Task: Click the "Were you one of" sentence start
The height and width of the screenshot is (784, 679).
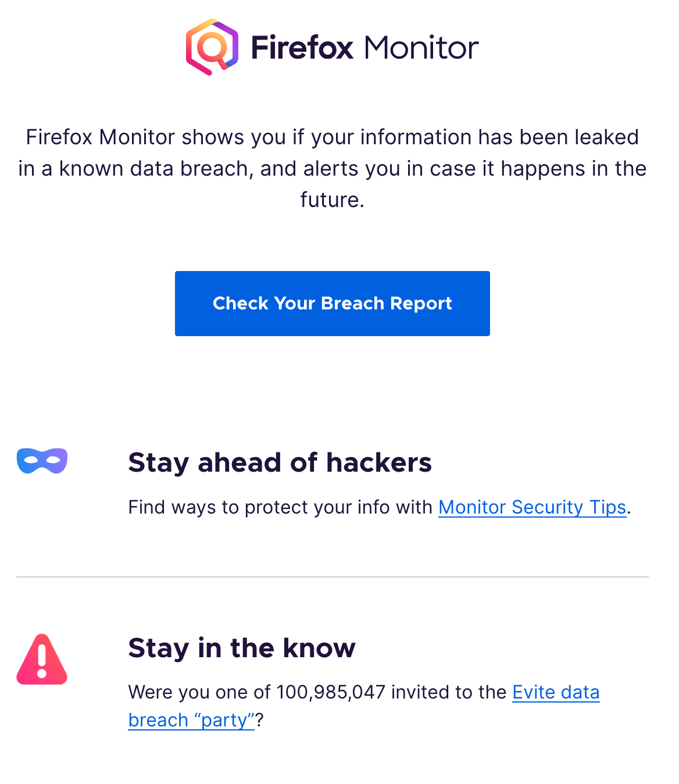Action: (199, 692)
